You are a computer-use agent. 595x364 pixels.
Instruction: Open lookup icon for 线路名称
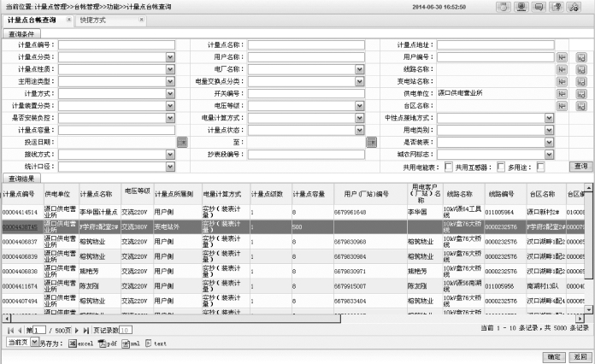(562, 69)
